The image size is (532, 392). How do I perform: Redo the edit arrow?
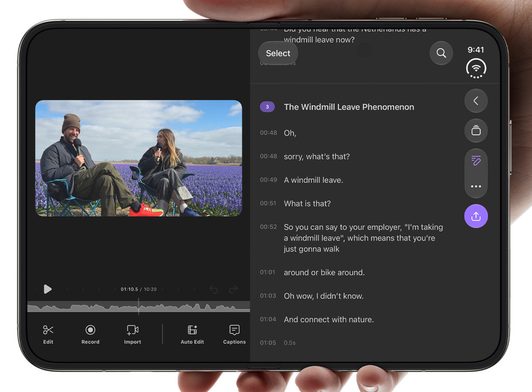click(x=234, y=289)
